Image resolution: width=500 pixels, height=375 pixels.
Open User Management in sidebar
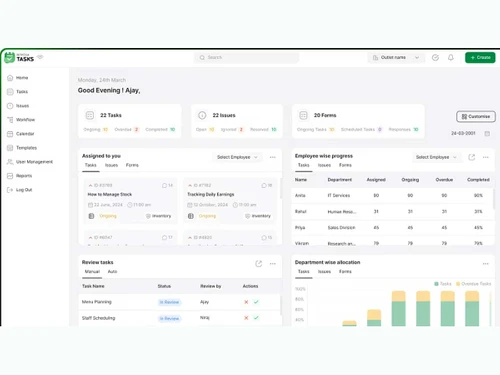click(x=30, y=162)
